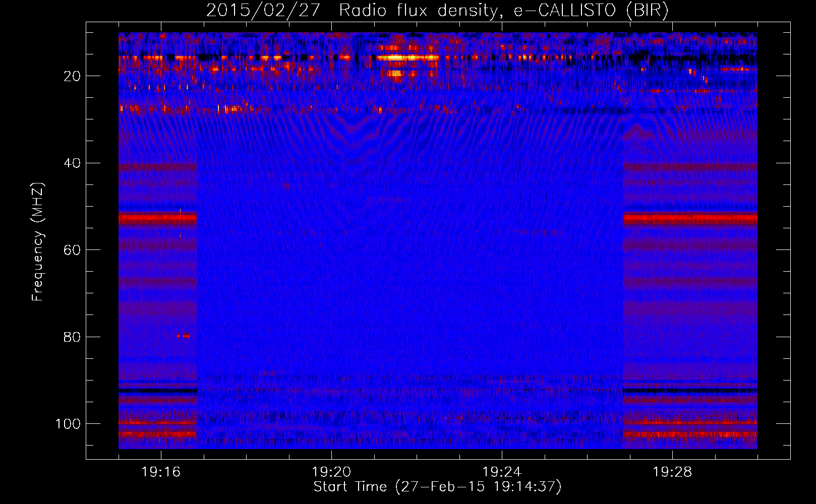This screenshot has width=816, height=504.
Task: Click the "Start Time (27-Feb-15 19:14:37)" label
Action: 437,487
